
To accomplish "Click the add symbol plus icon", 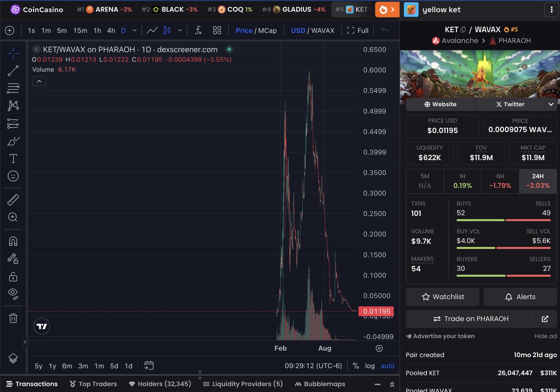I will pos(9,30).
